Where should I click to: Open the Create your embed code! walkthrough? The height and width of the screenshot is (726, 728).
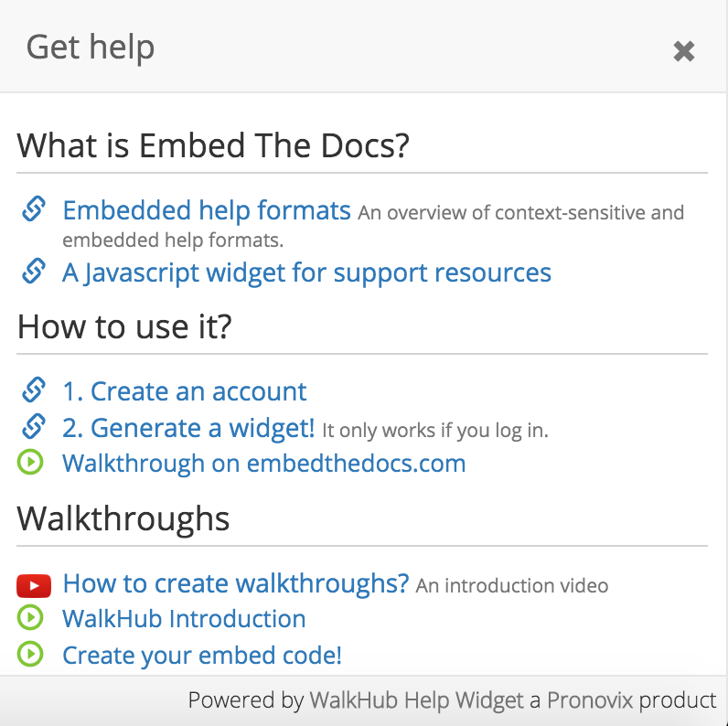(x=201, y=655)
